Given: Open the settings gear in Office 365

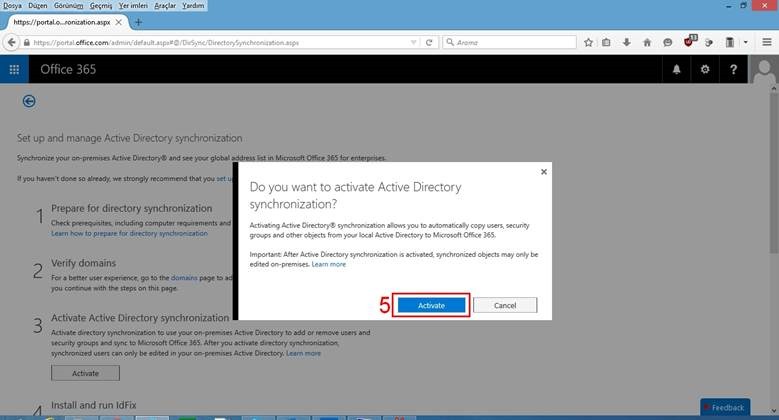Looking at the screenshot, I should [705, 69].
